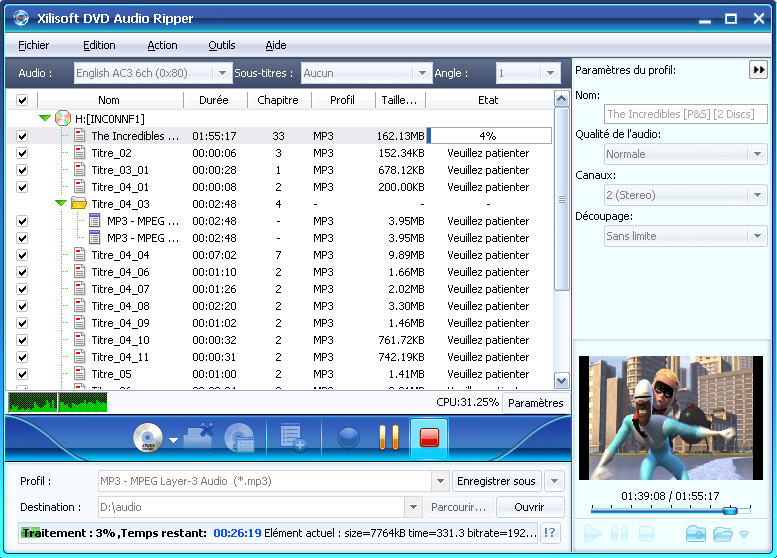Click the file icon of Titre_04_04
The height and width of the screenshot is (558, 777).
point(79,255)
